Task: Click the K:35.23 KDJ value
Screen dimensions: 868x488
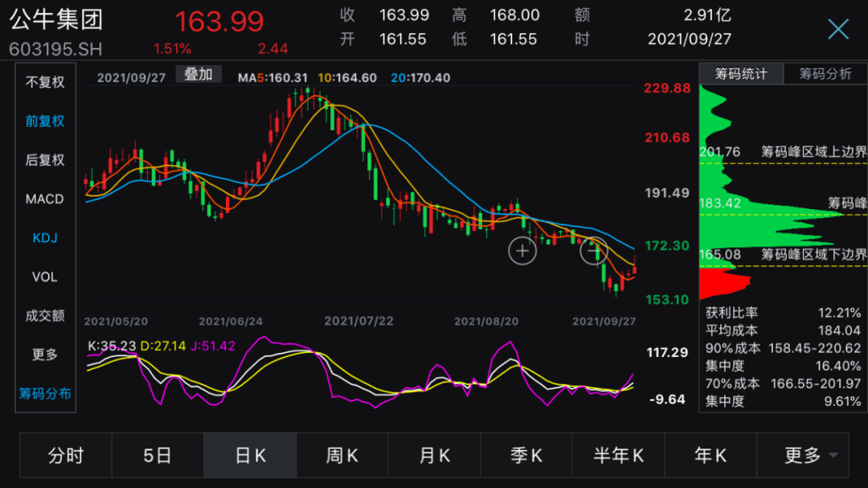Action: coord(111,346)
